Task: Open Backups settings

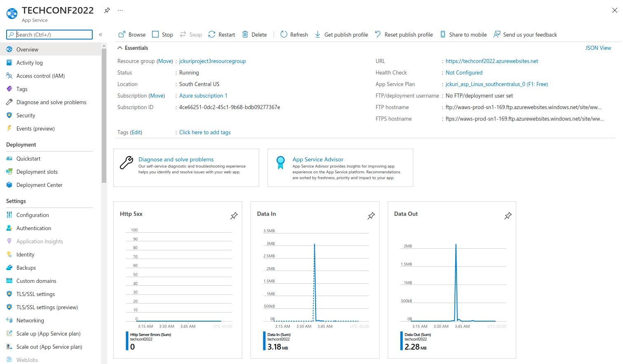Action: click(50, 268)
